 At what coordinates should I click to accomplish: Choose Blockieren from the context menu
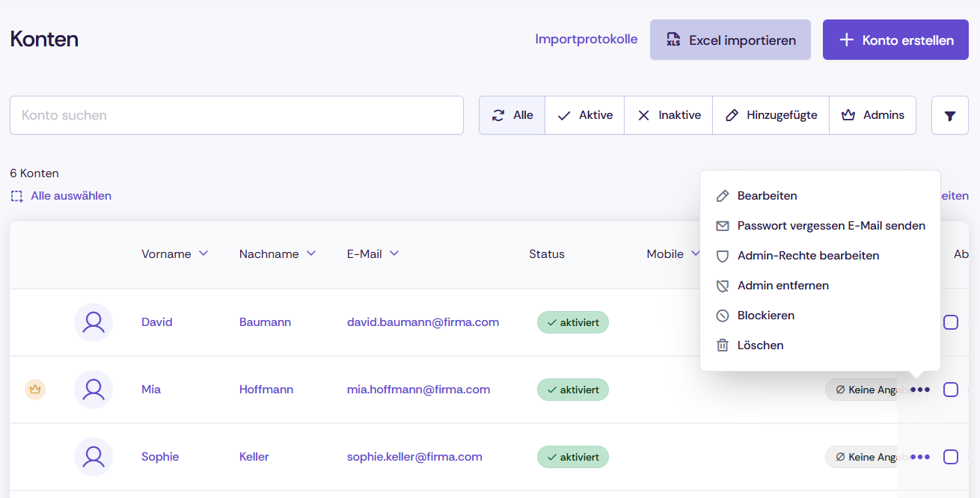[x=820, y=316]
